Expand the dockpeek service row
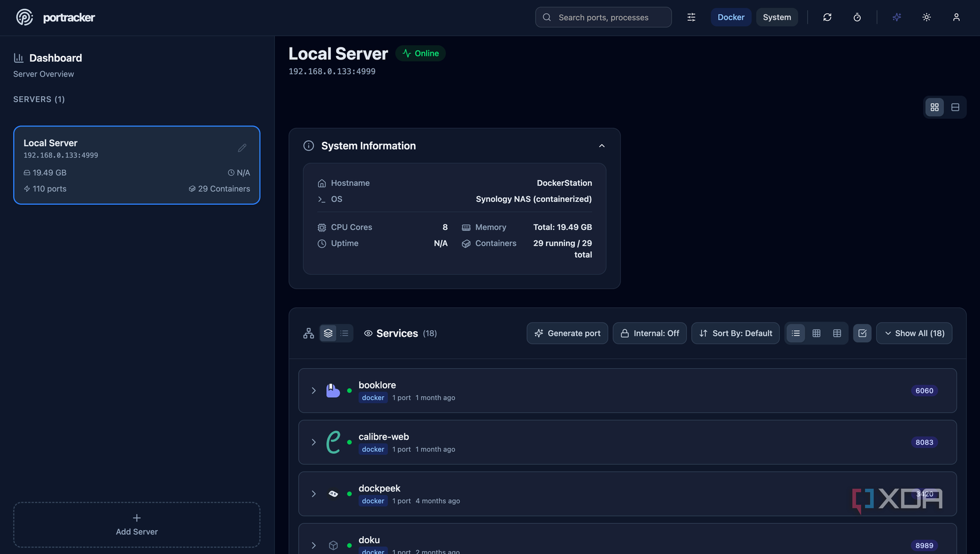Viewport: 980px width, 554px height. pos(314,494)
